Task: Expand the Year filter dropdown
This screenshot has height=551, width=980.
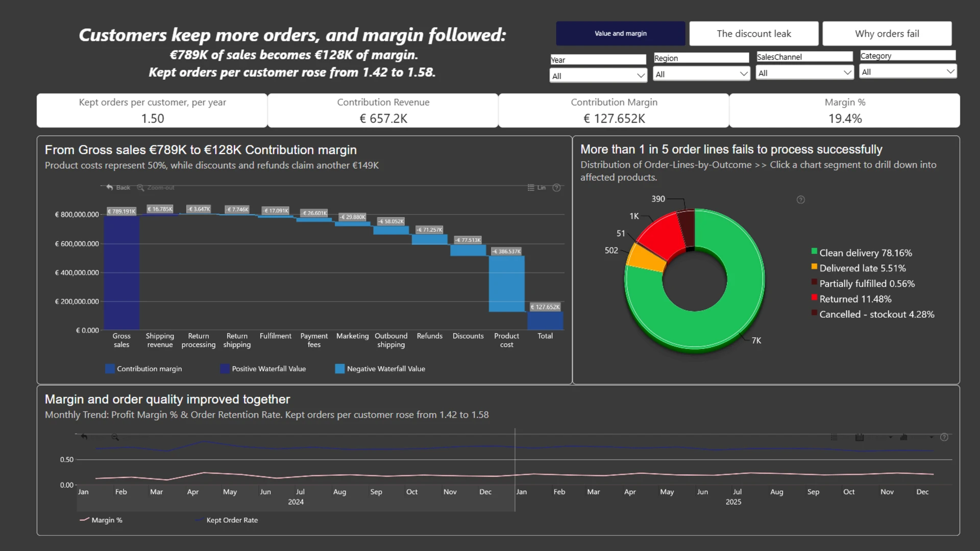Action: click(x=599, y=76)
